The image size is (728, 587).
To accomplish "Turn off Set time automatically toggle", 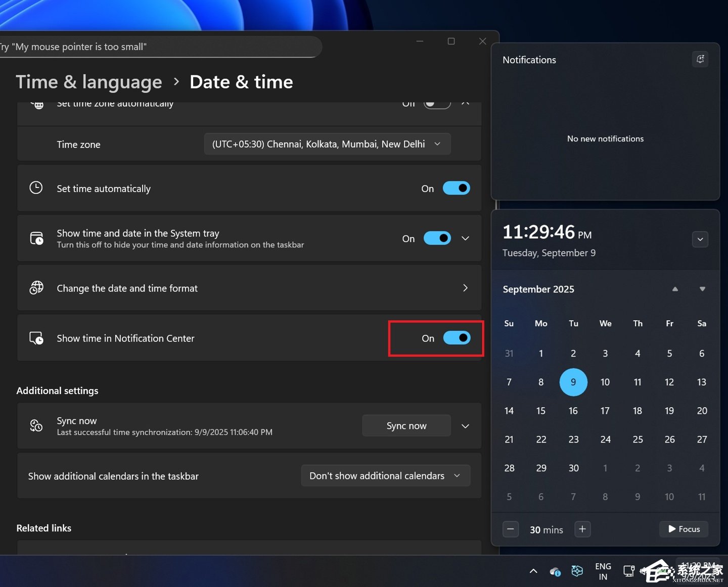I will [457, 188].
